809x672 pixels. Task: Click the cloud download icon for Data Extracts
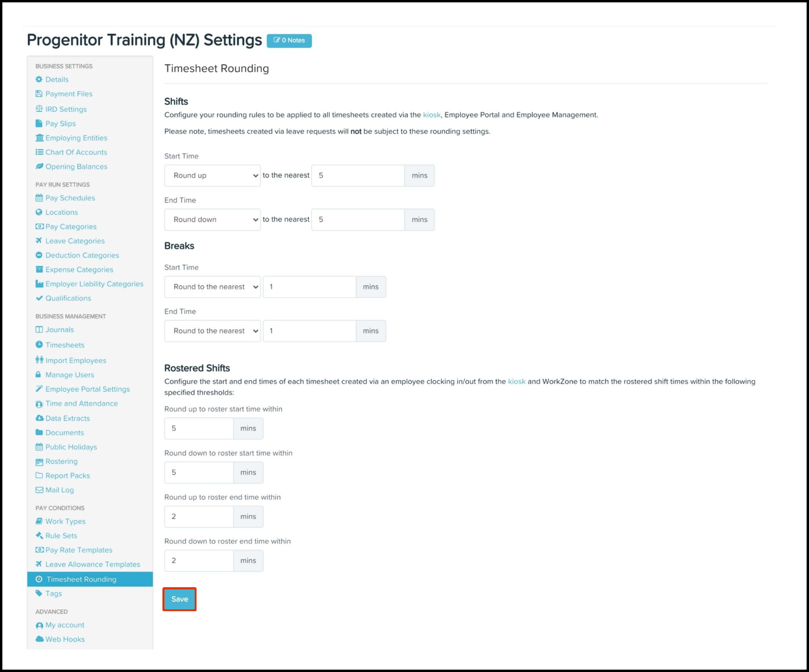coord(39,418)
